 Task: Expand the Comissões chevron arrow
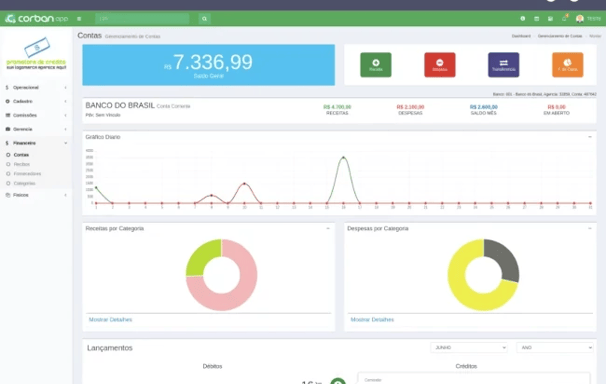65,115
